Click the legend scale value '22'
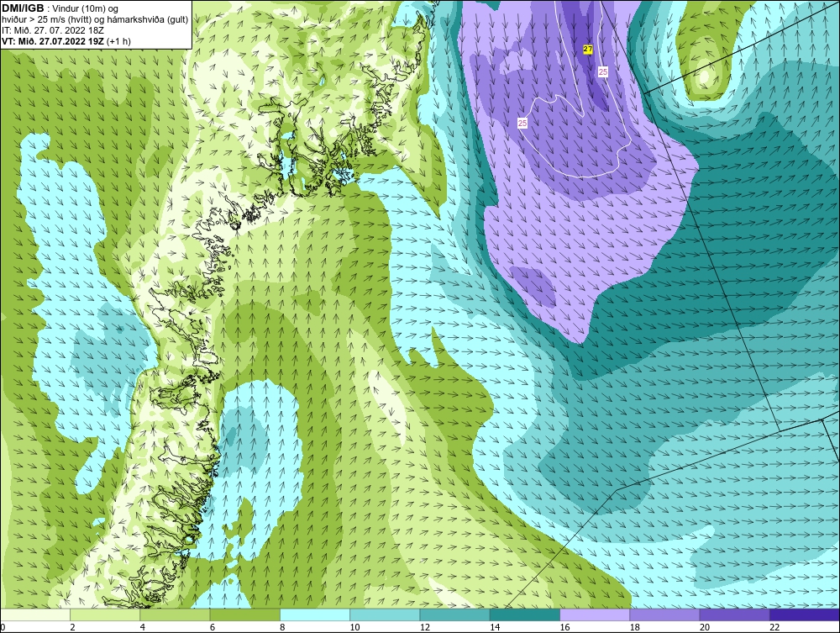 click(774, 628)
